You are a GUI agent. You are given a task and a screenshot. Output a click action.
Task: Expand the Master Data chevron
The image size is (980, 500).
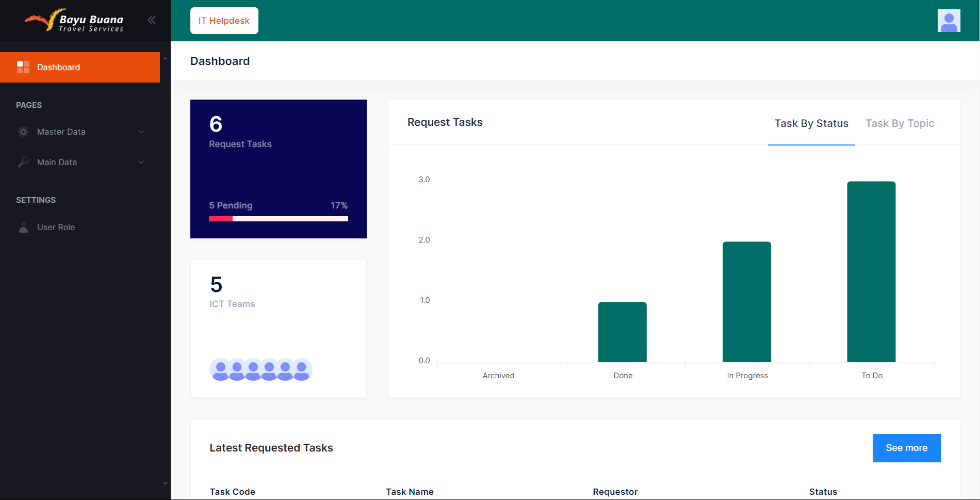(141, 132)
